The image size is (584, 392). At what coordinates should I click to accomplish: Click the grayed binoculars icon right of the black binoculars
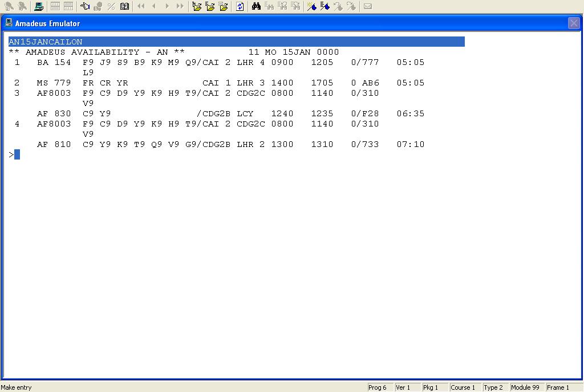pyautogui.click(x=269, y=6)
